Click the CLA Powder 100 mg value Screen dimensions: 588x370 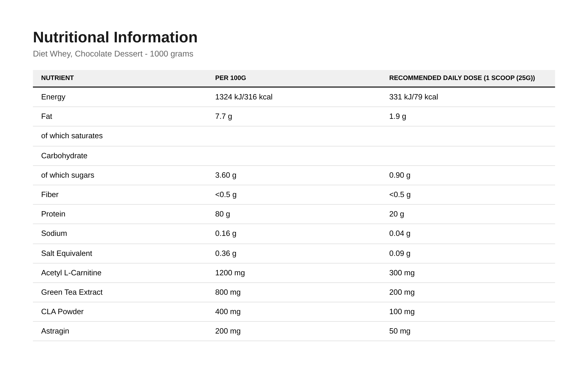pyautogui.click(x=402, y=312)
